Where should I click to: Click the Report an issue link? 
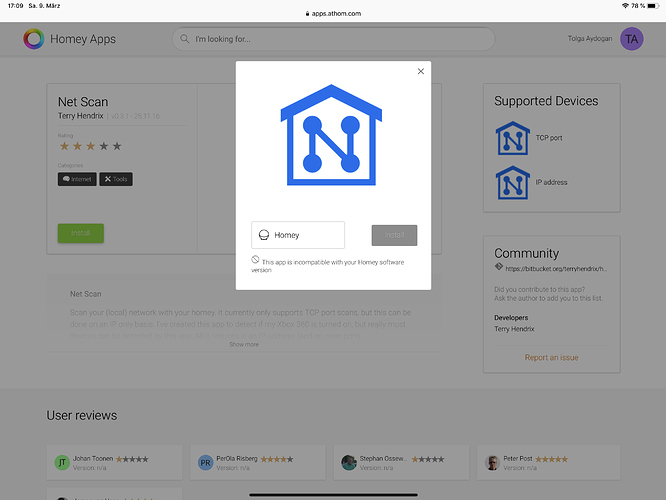point(551,358)
